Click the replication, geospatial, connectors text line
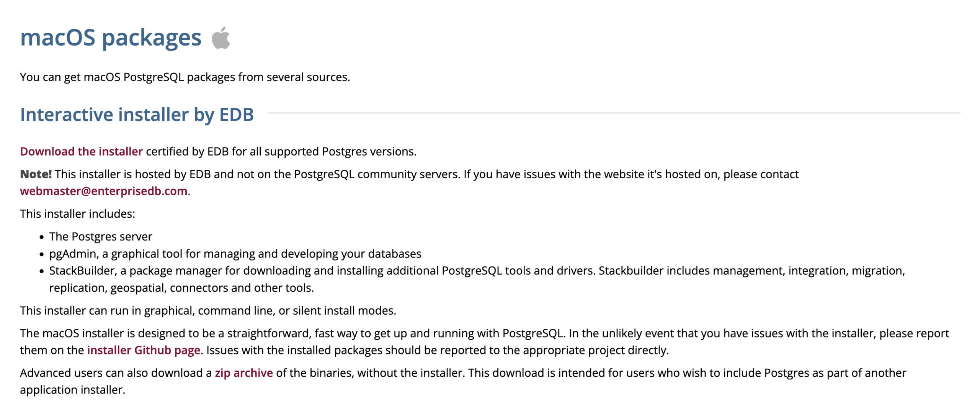Image resolution: width=980 pixels, height=415 pixels. point(181,288)
